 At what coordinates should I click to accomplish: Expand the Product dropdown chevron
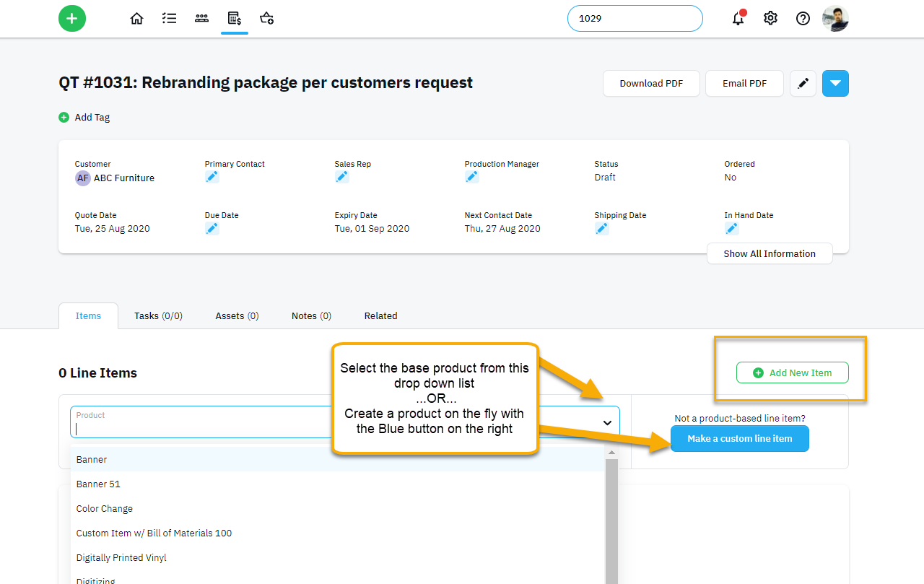coord(607,422)
